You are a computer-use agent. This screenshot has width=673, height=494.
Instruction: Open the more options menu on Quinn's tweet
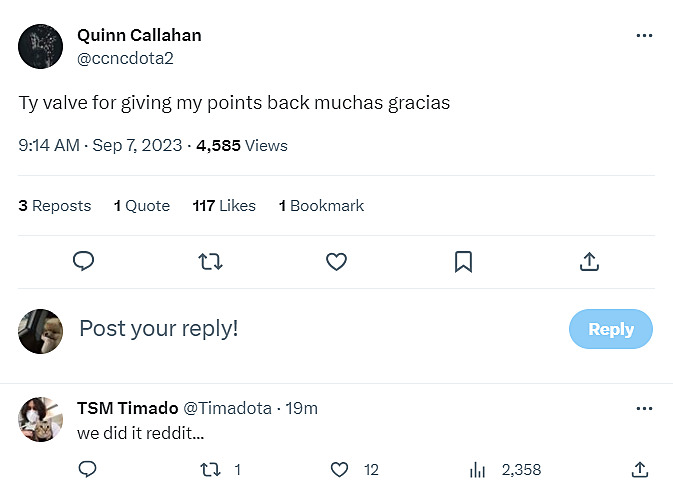point(644,35)
